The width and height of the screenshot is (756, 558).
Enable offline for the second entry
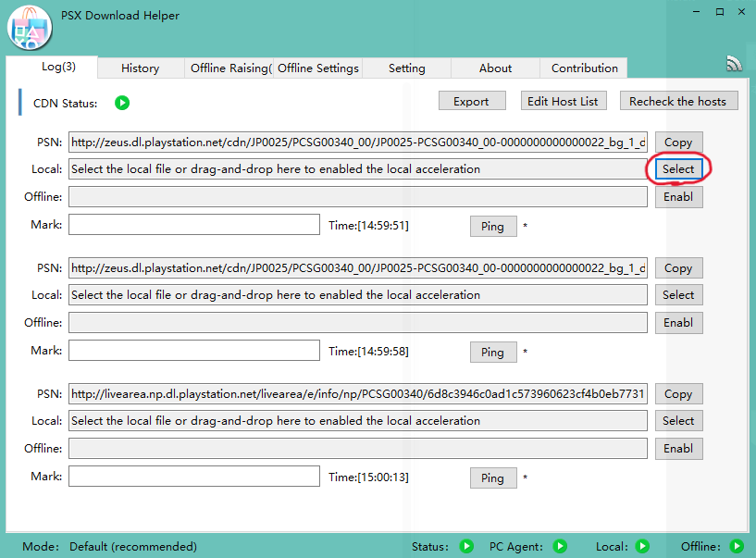tap(678, 323)
